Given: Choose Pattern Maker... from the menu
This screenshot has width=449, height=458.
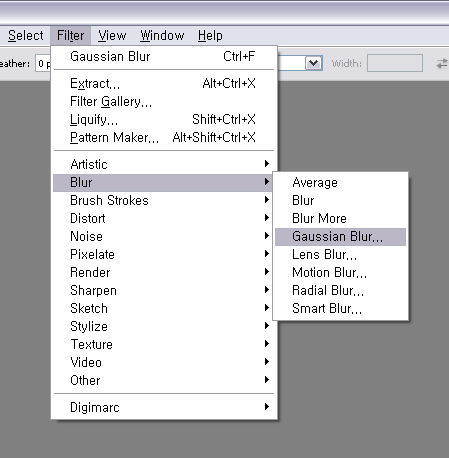Looking at the screenshot, I should [x=164, y=137].
